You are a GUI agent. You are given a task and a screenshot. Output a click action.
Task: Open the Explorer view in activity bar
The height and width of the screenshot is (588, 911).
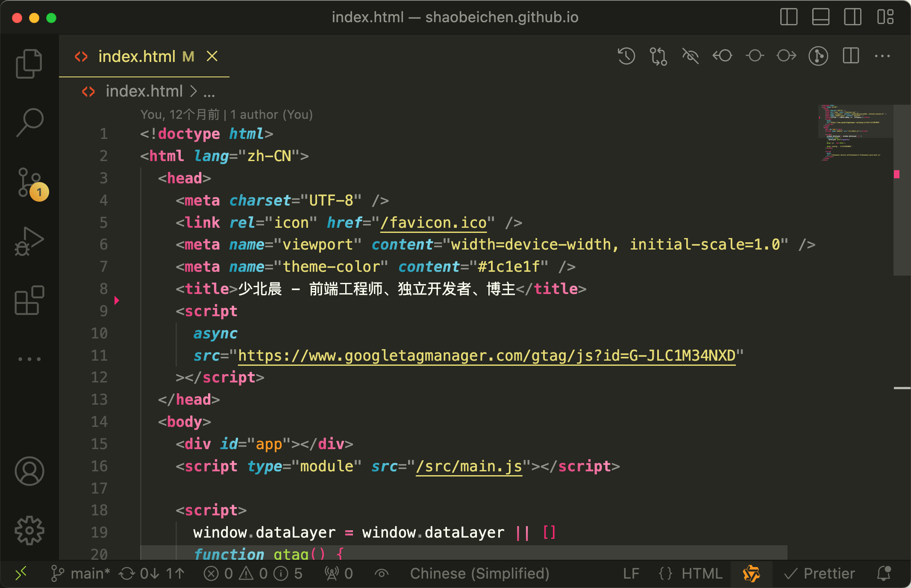coord(29,64)
